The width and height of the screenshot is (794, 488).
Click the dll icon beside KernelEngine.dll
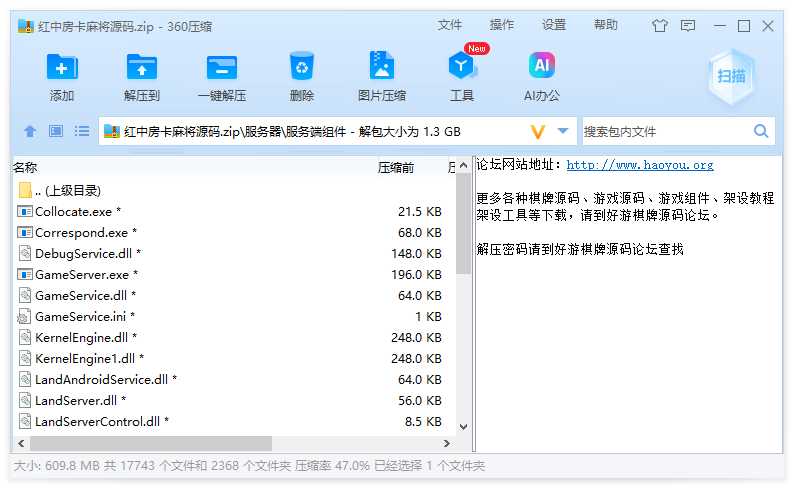pyautogui.click(x=25, y=337)
